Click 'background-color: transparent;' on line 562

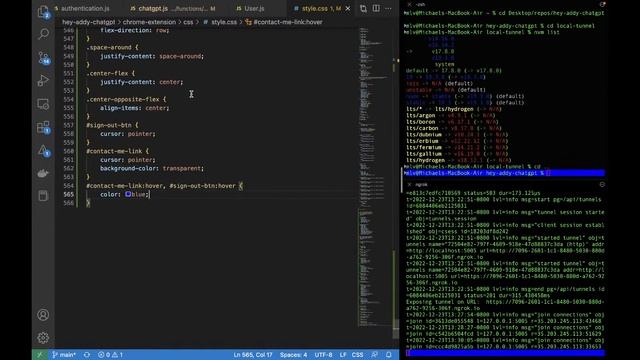[152, 169]
